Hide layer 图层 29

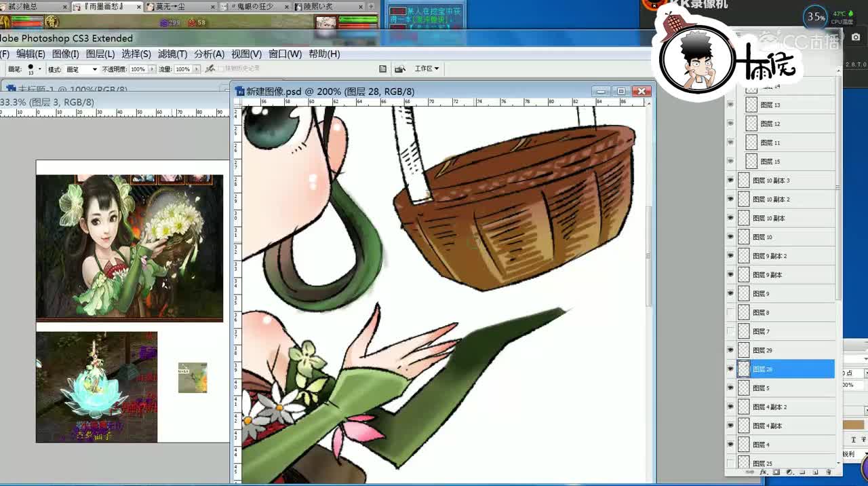730,350
